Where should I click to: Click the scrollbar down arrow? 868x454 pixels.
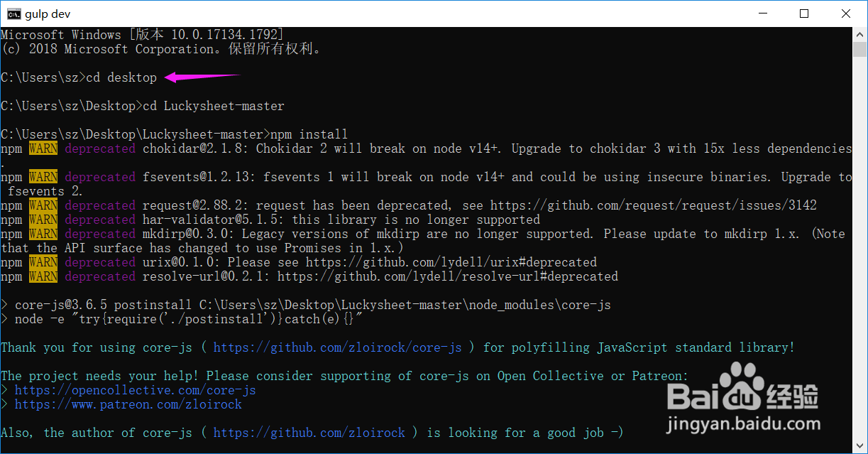(x=860, y=446)
